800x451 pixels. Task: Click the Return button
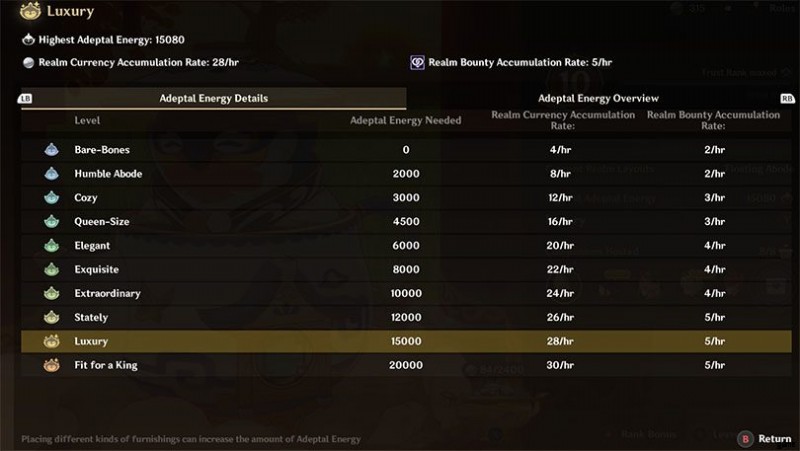(x=765, y=439)
